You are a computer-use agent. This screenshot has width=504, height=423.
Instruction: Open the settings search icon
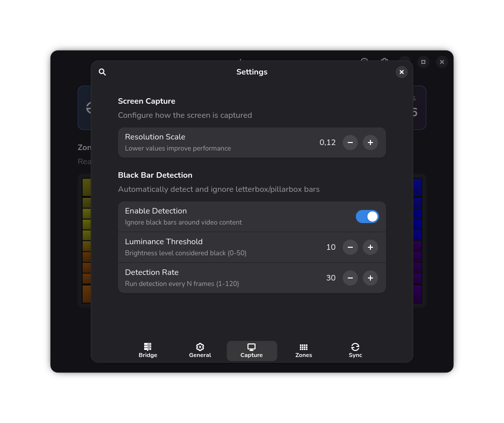pyautogui.click(x=102, y=72)
